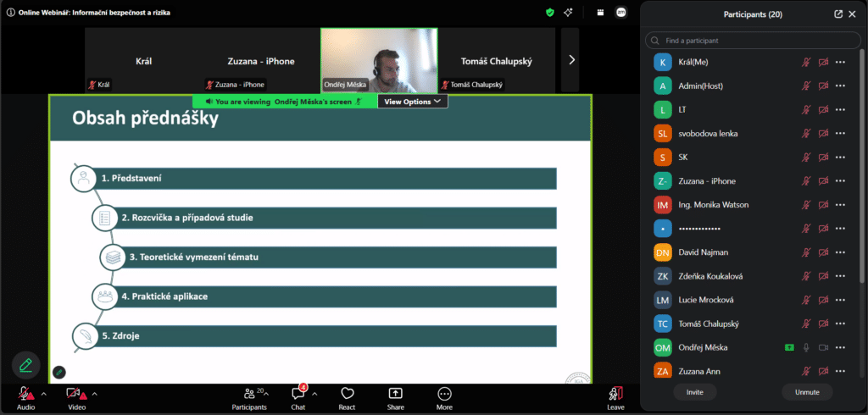
Task: Click the SL avatar of svobodova lenka
Action: coord(663,133)
